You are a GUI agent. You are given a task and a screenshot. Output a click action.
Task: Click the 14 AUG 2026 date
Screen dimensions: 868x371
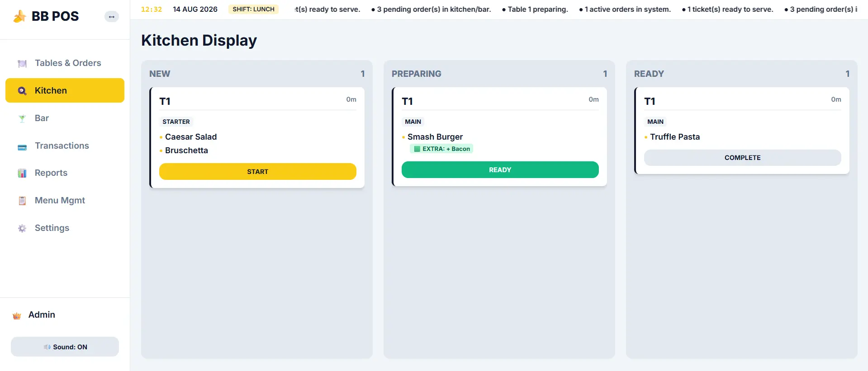(195, 9)
